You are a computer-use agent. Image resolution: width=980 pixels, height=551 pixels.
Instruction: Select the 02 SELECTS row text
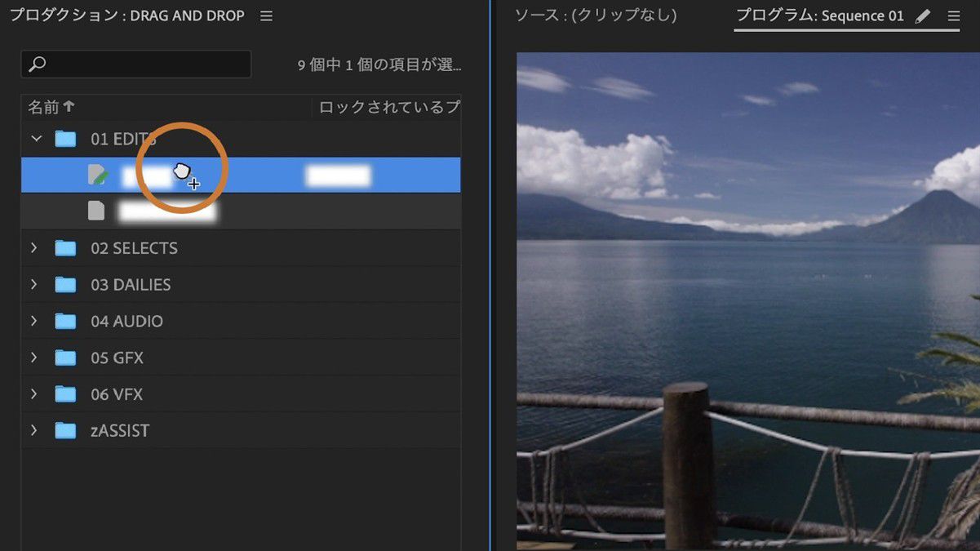[134, 248]
